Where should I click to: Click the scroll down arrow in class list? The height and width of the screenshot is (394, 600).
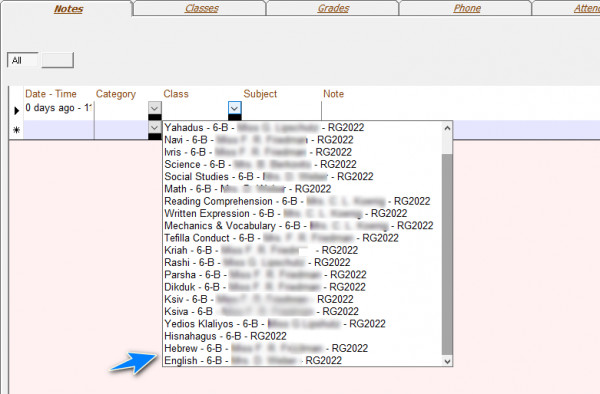click(x=447, y=361)
